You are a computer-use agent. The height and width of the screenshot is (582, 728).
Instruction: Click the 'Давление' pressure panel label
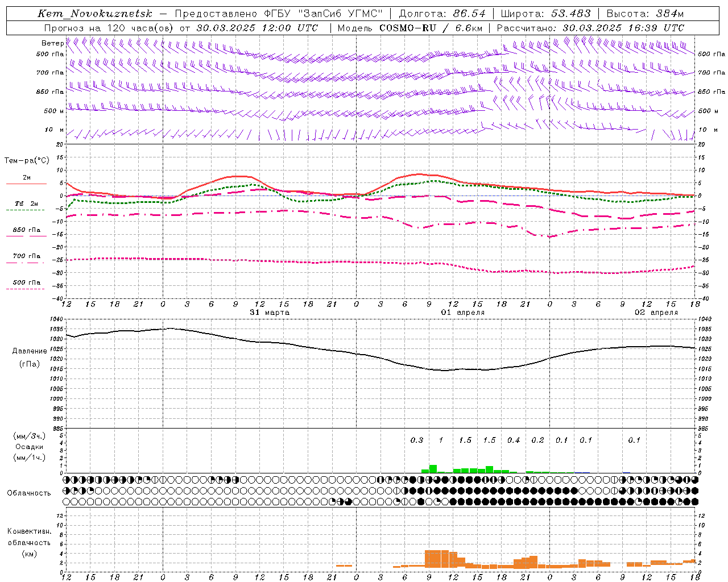(30, 351)
